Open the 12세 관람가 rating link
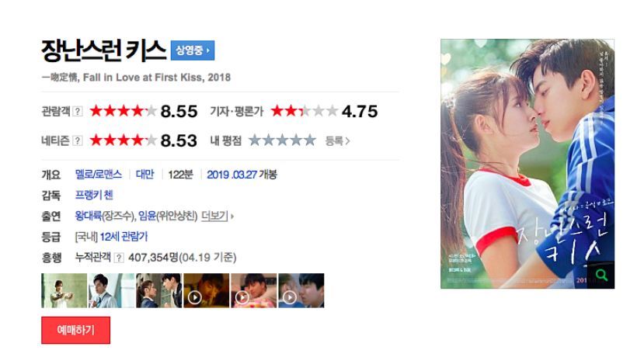This screenshot has height=357, width=644. coord(124,237)
